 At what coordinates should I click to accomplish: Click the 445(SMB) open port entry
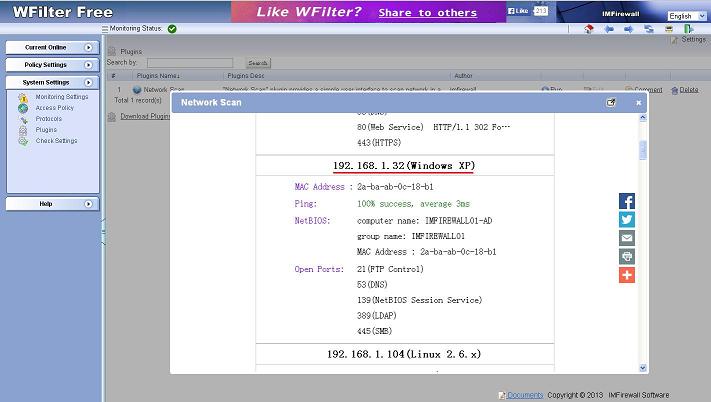pos(374,331)
